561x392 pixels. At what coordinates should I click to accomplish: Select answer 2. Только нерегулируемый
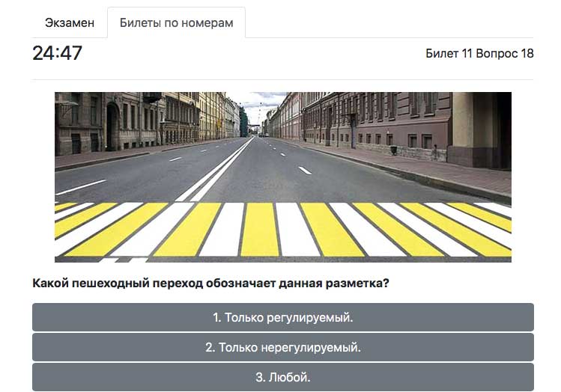(x=283, y=347)
